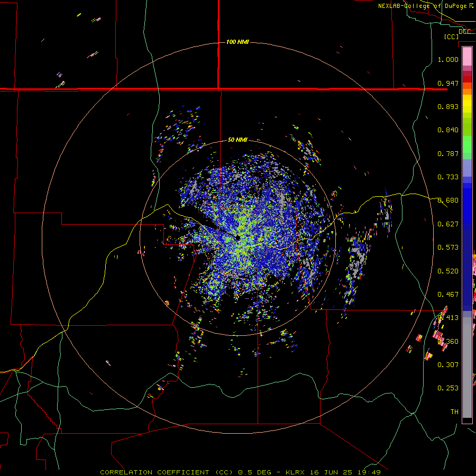This screenshot has height=476, width=476.
Task: Click the 0.253 legend value
Action: 448,388
